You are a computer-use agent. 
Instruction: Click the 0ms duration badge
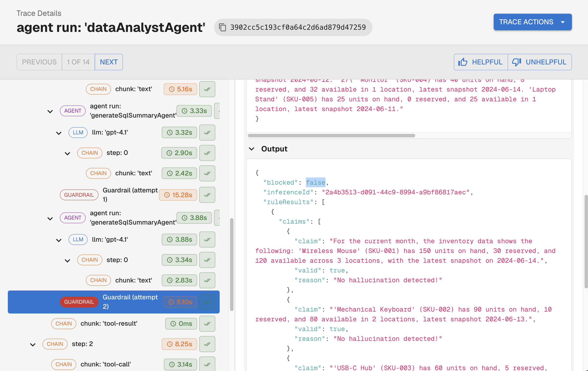coord(181,323)
